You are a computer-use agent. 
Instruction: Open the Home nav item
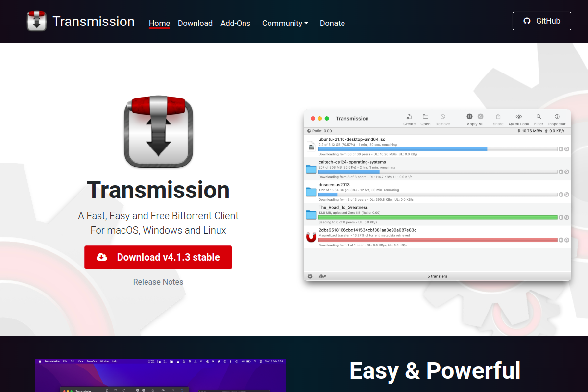click(x=159, y=23)
